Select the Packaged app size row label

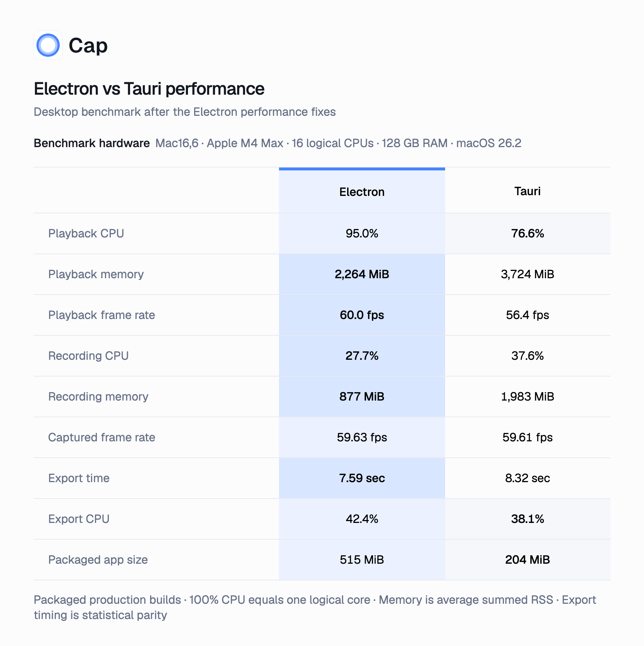pos(98,560)
